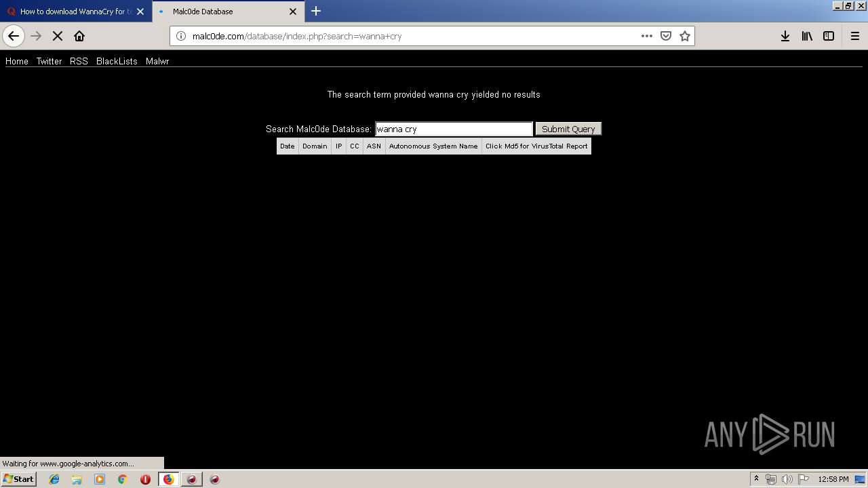Show hidden tray icons arrow
This screenshot has width=868, height=488.
pyautogui.click(x=756, y=479)
